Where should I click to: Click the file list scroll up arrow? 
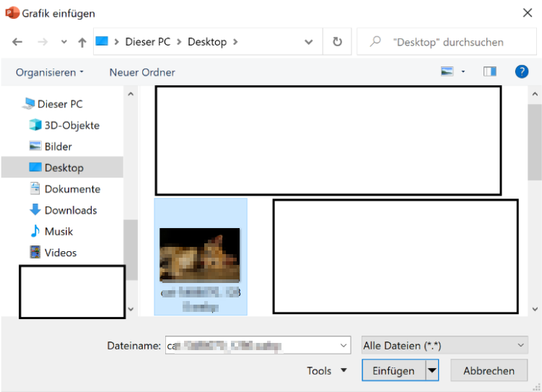coord(535,94)
